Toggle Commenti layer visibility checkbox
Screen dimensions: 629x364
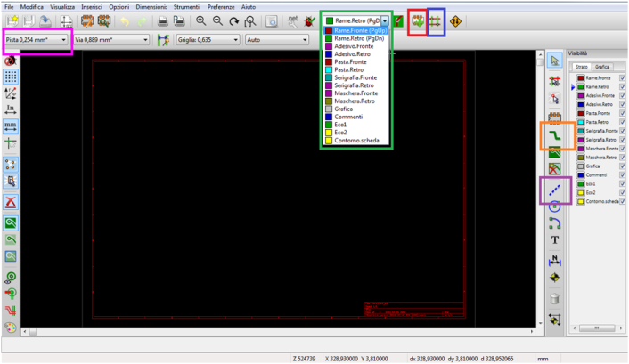[x=622, y=174]
